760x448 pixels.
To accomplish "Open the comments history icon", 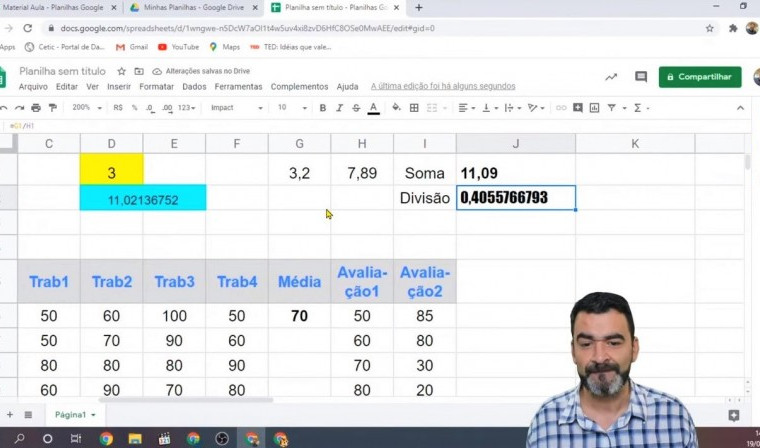I will (641, 77).
